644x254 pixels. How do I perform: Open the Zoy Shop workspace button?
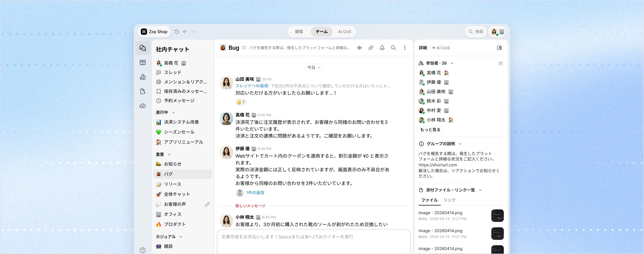pos(154,32)
